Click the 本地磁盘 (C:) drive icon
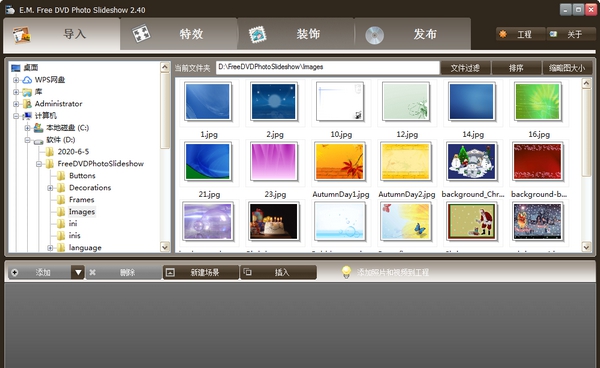 point(39,127)
